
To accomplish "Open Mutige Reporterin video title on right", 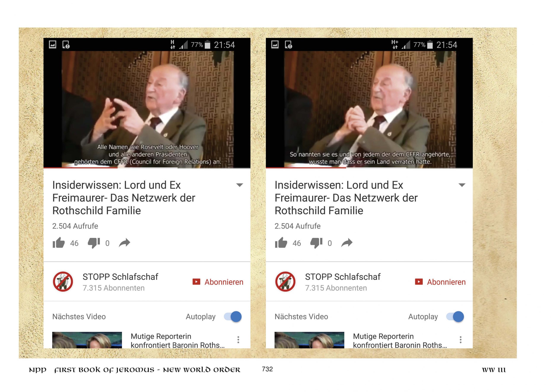I will (400, 341).
